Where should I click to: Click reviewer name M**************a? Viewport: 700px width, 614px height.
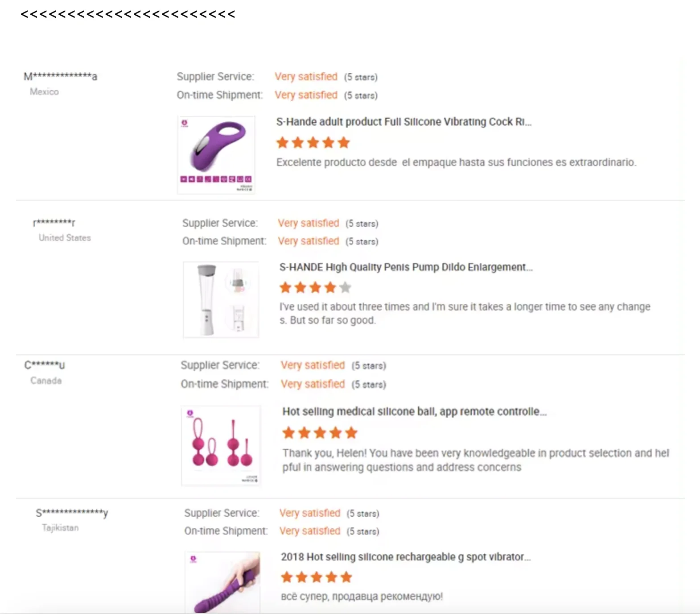coord(60,76)
